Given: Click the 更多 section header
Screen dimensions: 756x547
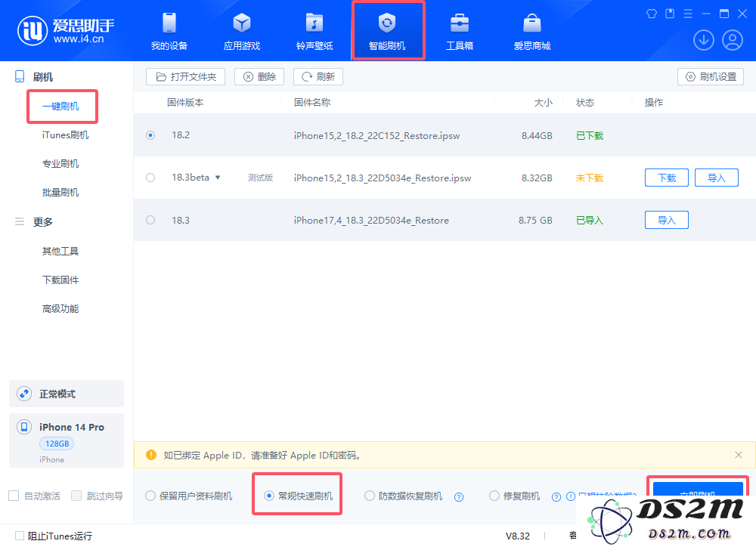Looking at the screenshot, I should [x=43, y=222].
